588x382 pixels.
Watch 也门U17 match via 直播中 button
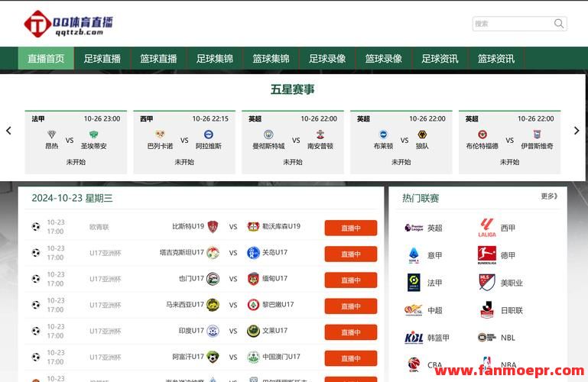[x=351, y=280]
